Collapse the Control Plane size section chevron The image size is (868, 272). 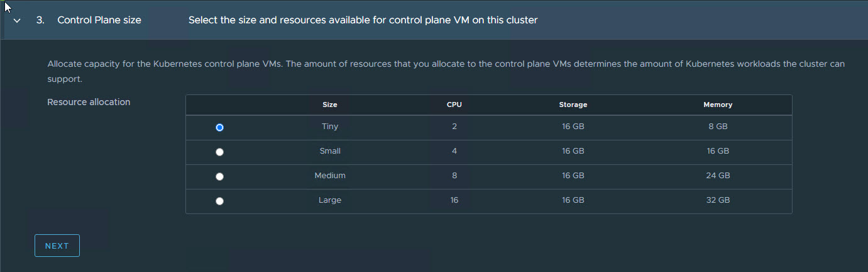17,20
